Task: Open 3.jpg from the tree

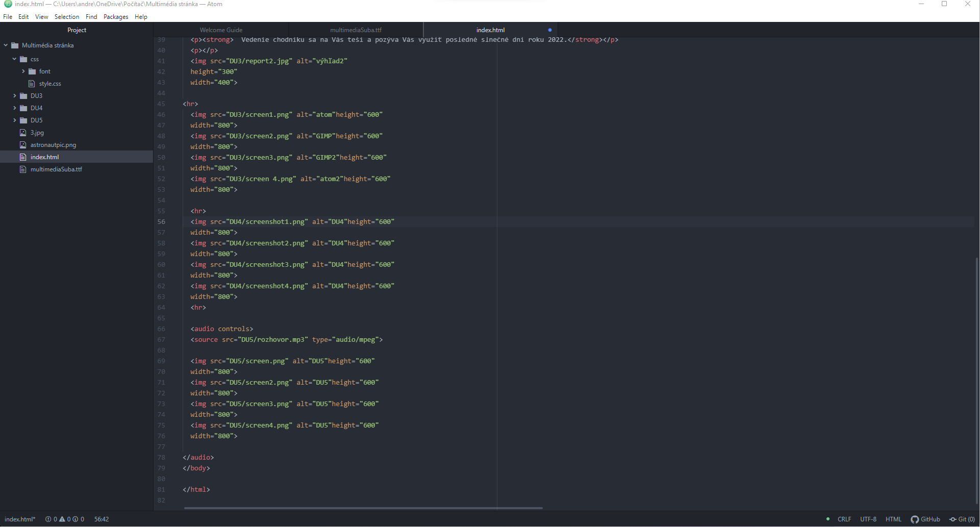Action: point(37,133)
